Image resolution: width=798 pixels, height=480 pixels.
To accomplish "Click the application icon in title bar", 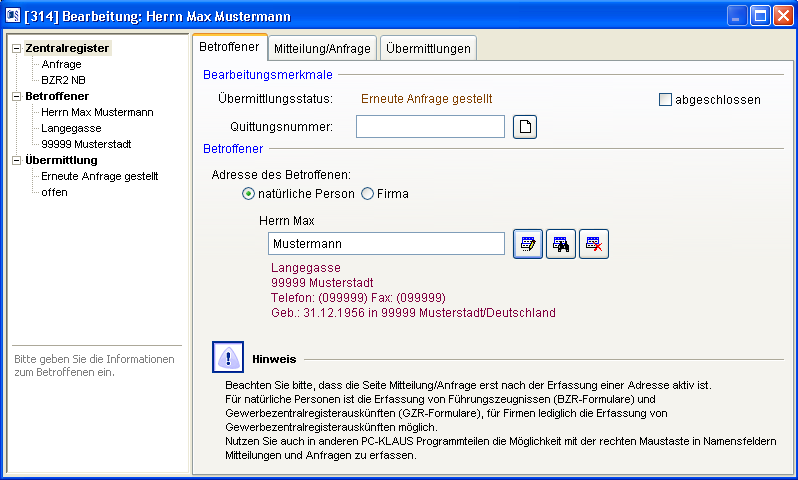I will (x=15, y=15).
